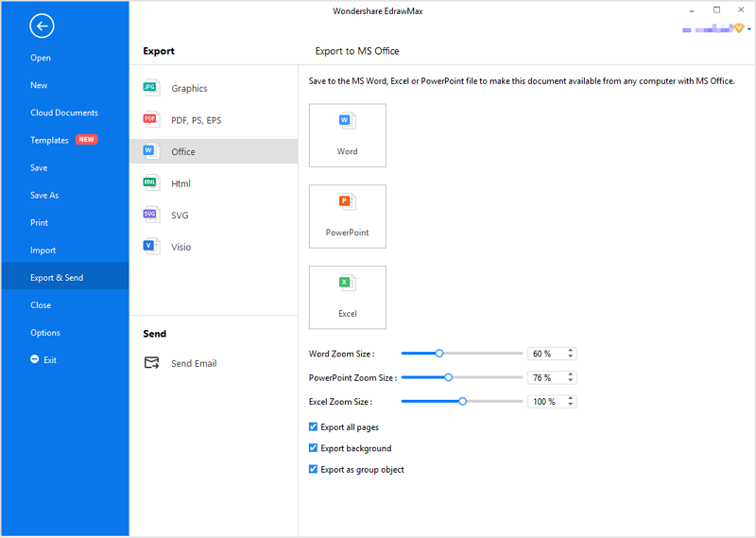Viewport: 756px width, 538px height.
Task: Click the premium diamond account icon
Action: pos(739,29)
